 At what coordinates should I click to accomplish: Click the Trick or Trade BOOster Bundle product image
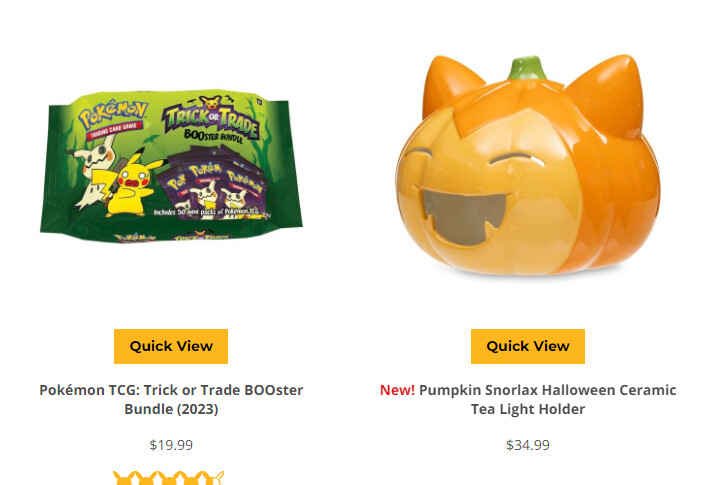point(171,167)
